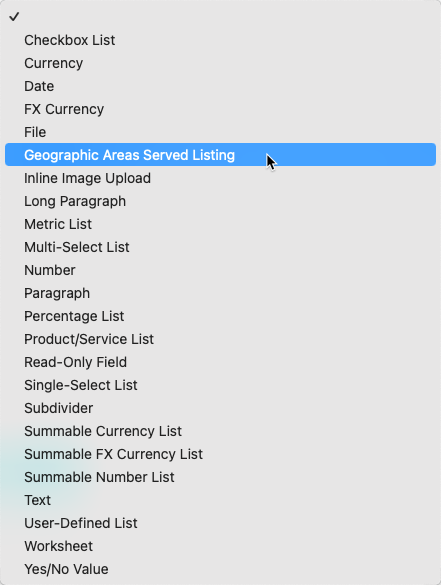441x585 pixels.
Task: Choose Single-Select List option
Action: click(x=220, y=385)
